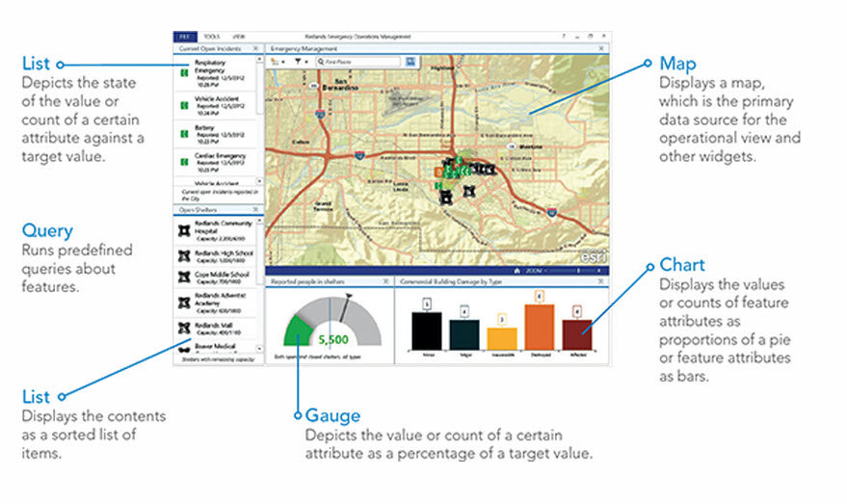Click the green icon beside Respiratory Emergency
The image size is (847, 504).
(x=185, y=73)
